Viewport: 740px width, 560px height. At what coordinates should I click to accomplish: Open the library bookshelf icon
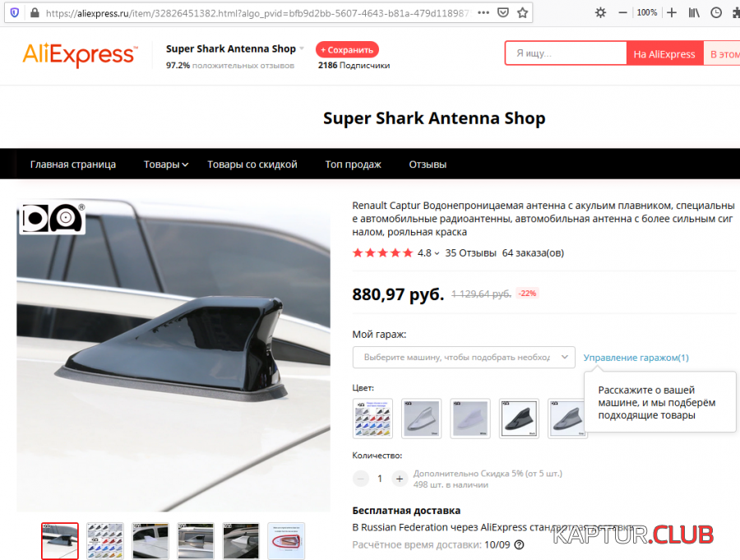point(694,13)
